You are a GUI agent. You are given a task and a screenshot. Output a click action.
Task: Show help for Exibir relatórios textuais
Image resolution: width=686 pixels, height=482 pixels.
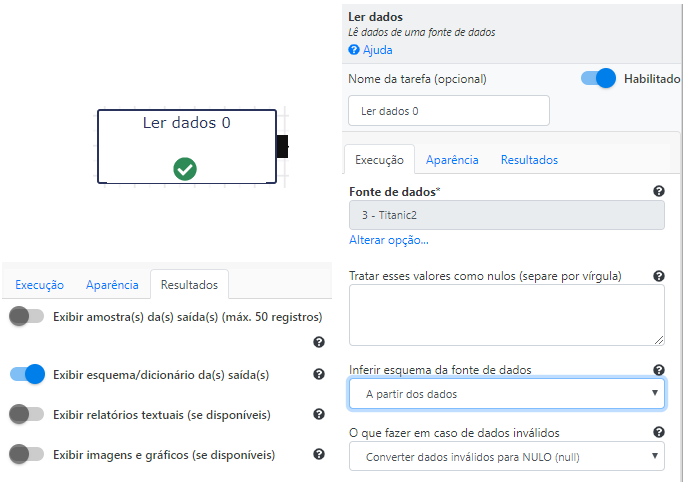pyautogui.click(x=319, y=414)
